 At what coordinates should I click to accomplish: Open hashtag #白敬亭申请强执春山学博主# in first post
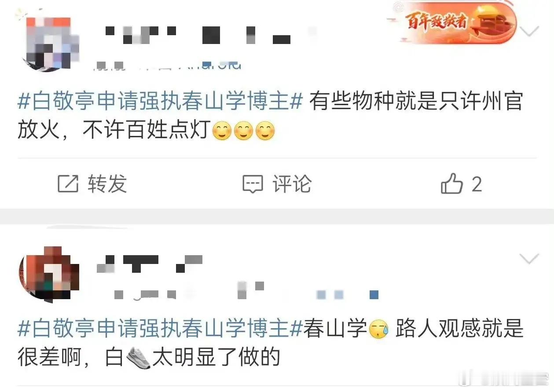click(x=160, y=103)
